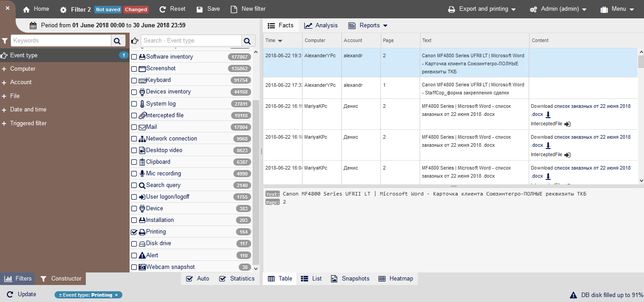This screenshot has width=644, height=302.
Task: Open InterceptedFile link in 16:19 row
Action: click(551, 123)
